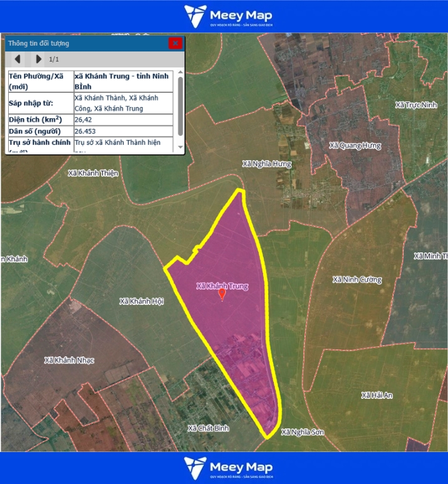
Task: Select the Xã Khánh Nhạc map label
Action: click(69, 360)
